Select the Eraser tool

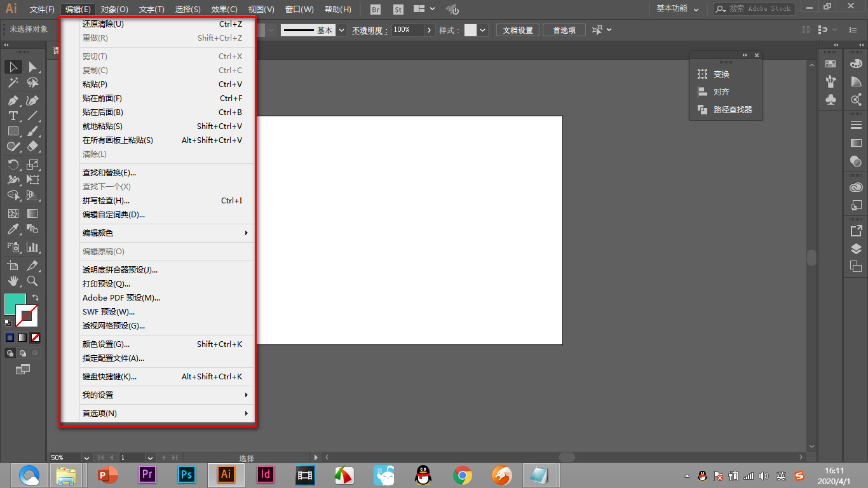pyautogui.click(x=33, y=146)
